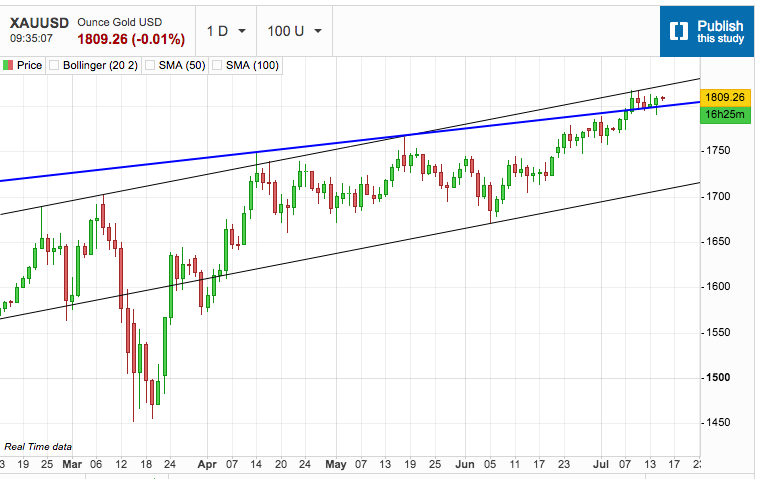Click the 09:35:07 timestamp
This screenshot has width=758, height=479.
(31, 38)
